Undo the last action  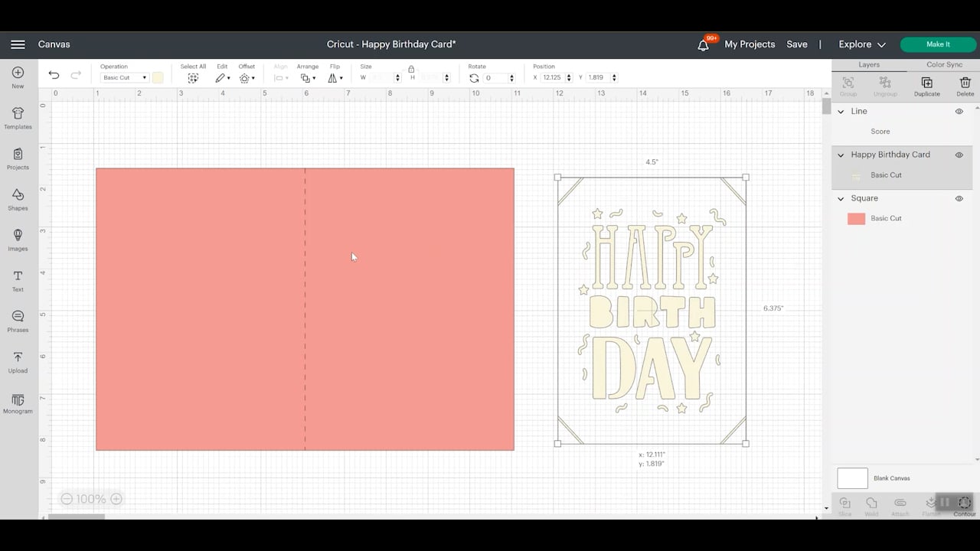(x=54, y=75)
